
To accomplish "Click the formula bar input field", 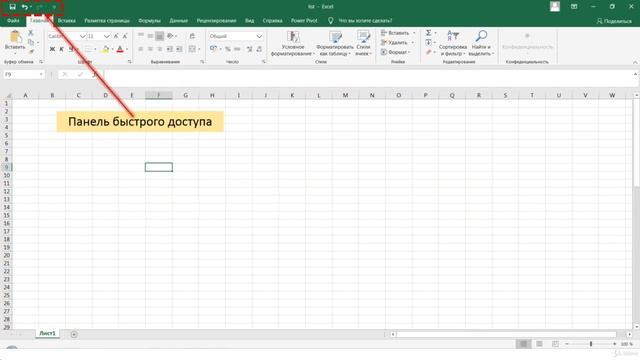I will pyautogui.click(x=367, y=74).
